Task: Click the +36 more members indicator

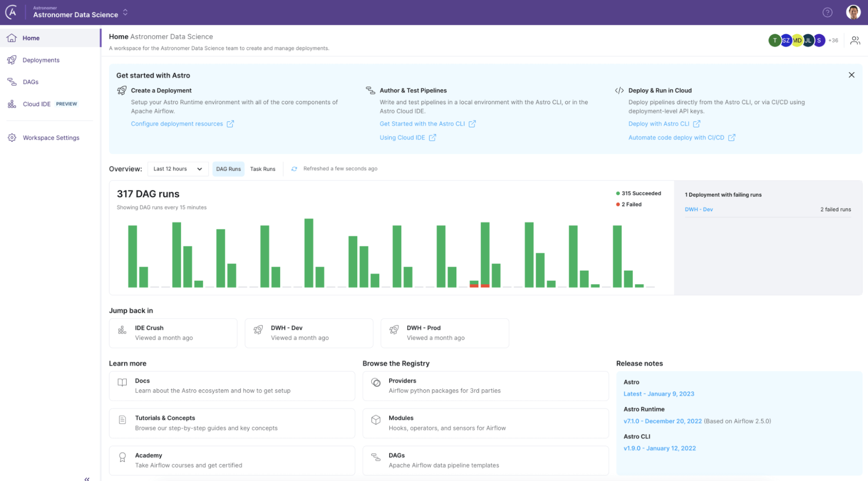Action: coord(833,40)
